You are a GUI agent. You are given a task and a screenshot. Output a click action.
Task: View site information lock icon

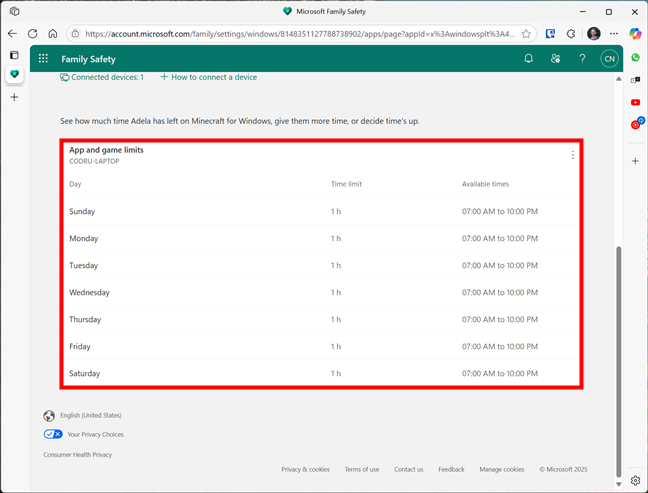coord(75,34)
